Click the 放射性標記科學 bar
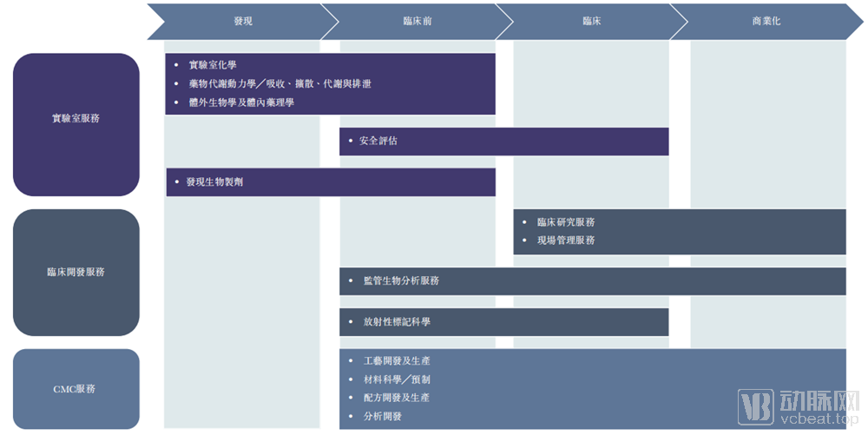Screen dimensions: 868x435 point(503,322)
